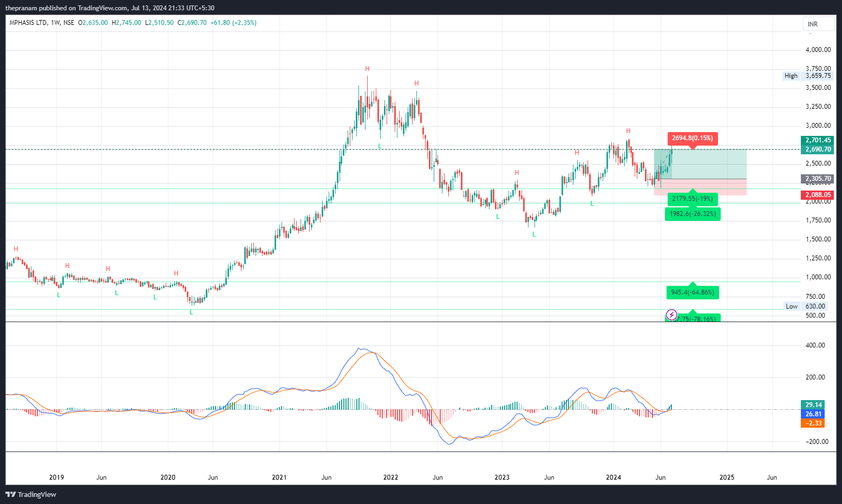
Task: Click the blue MACD value 26.81
Action: pos(813,414)
